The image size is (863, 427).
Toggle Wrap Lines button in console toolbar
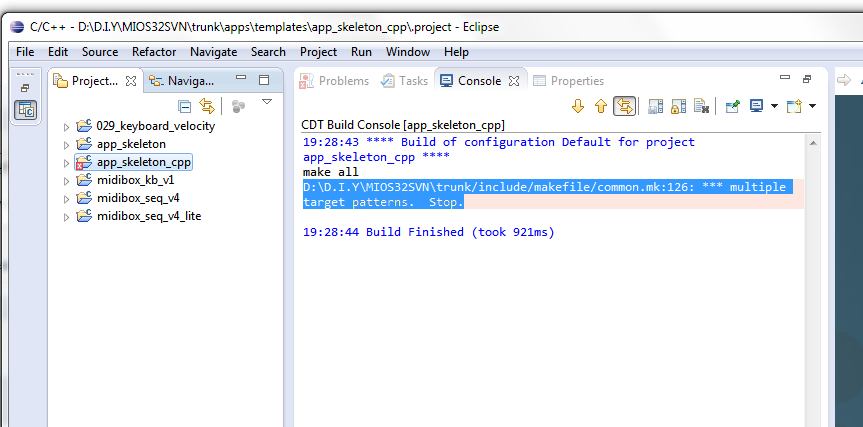(625, 106)
